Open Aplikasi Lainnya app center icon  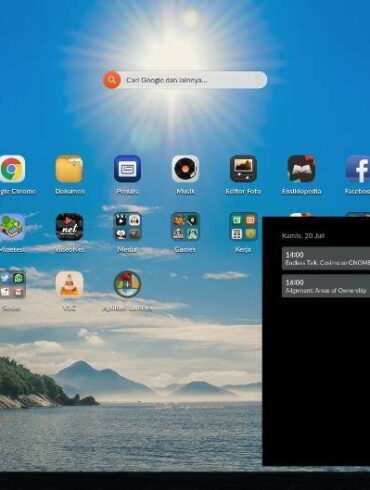point(127,284)
